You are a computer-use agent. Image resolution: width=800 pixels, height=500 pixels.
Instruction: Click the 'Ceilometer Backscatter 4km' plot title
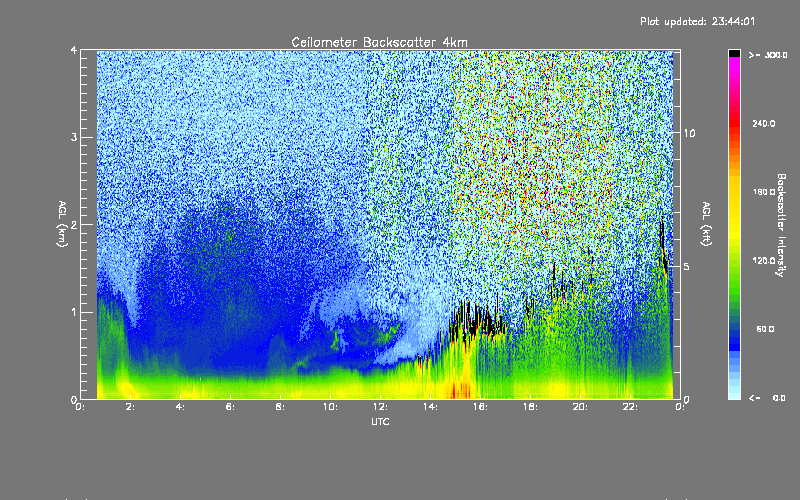379,42
